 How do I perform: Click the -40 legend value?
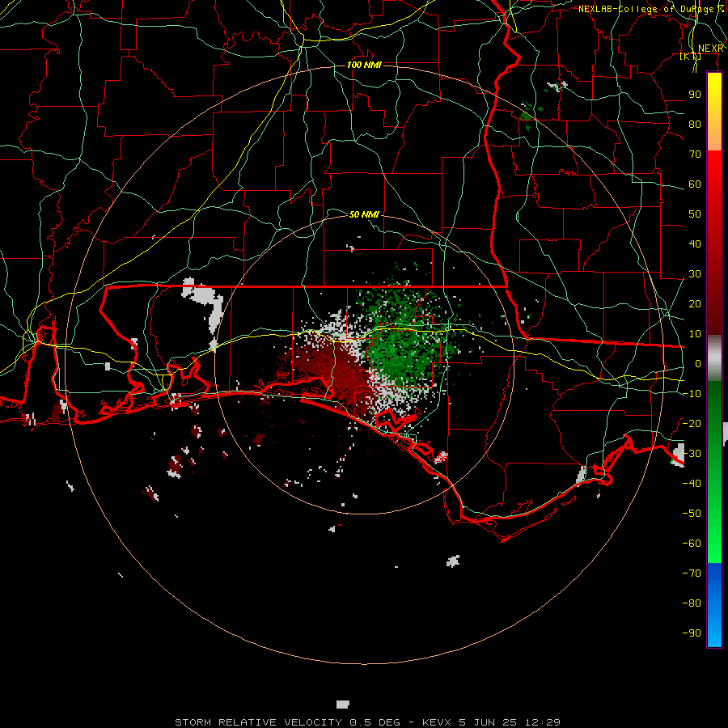692,484
